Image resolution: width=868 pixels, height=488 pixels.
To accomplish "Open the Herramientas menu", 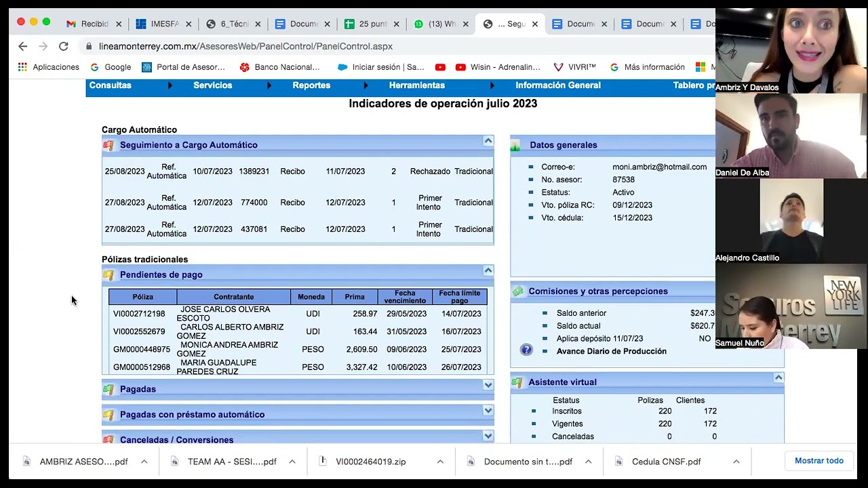I will tap(417, 85).
